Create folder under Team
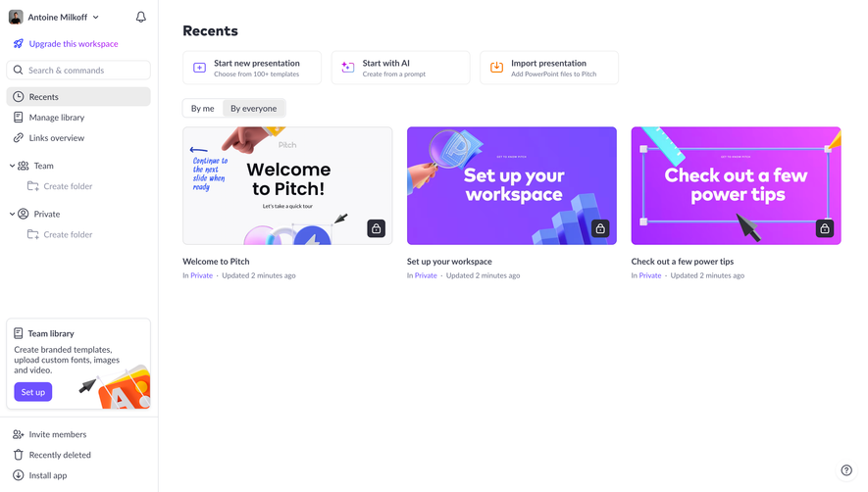This screenshot has width=868, height=492. pyautogui.click(x=68, y=186)
